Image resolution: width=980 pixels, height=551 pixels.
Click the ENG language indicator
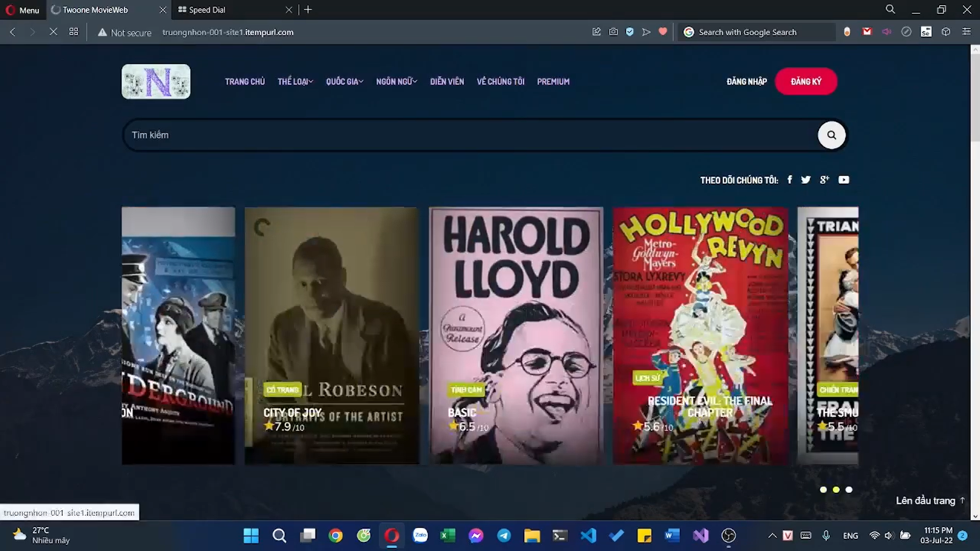pos(850,536)
